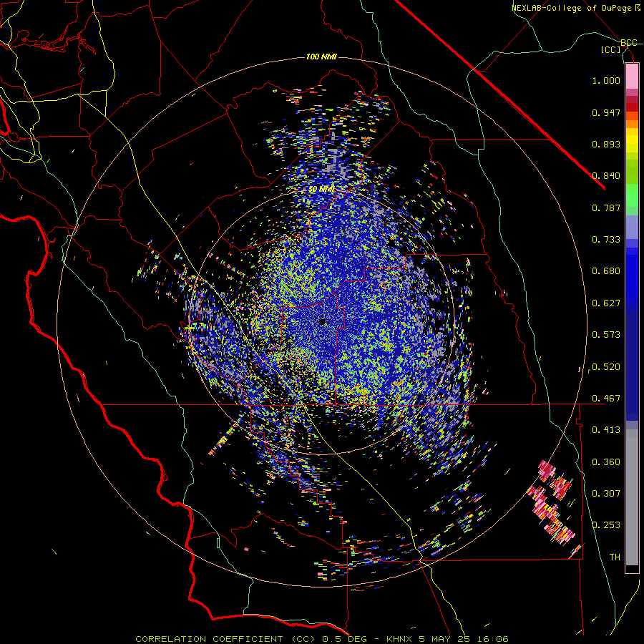Screen dimensions: 644x644
Task: Click the 0.680 scale value
Action: (606, 271)
